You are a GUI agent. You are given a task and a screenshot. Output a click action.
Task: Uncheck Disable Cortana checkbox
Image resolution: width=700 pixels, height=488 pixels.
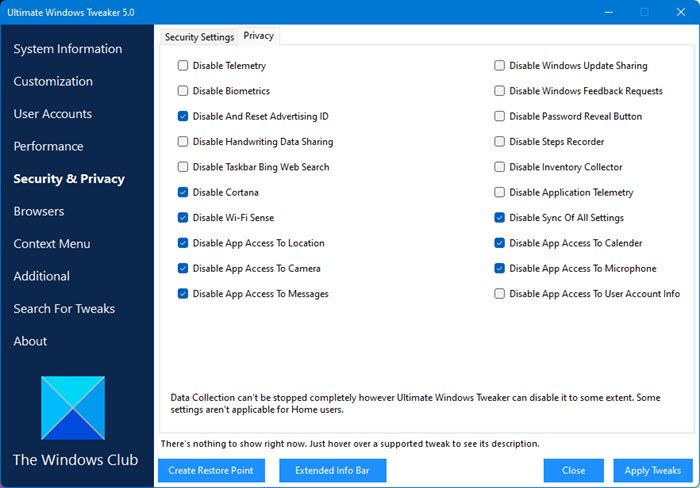click(183, 192)
